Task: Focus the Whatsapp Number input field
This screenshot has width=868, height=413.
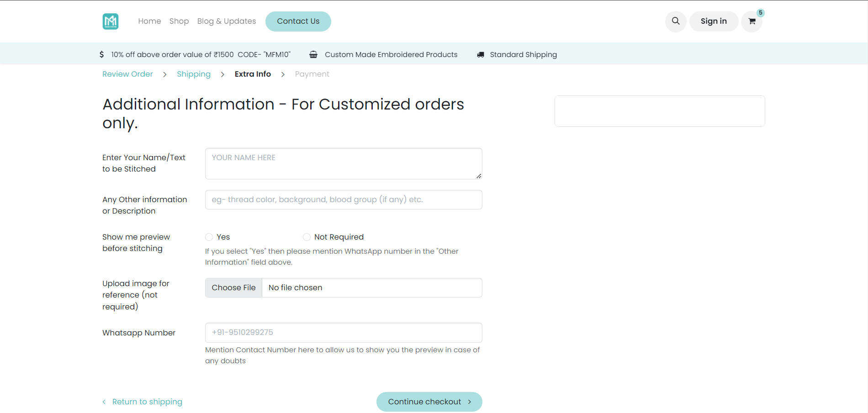Action: [344, 333]
